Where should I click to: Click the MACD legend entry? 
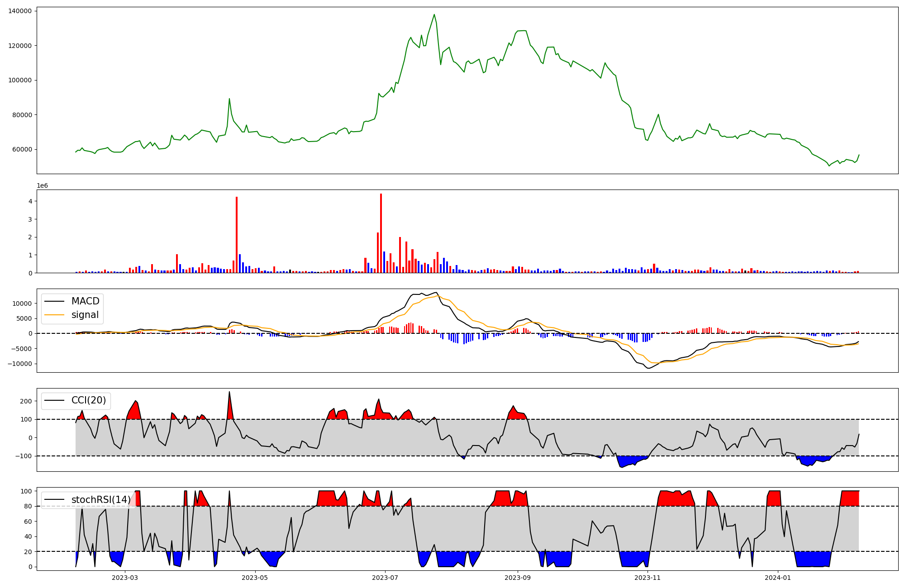85,301
